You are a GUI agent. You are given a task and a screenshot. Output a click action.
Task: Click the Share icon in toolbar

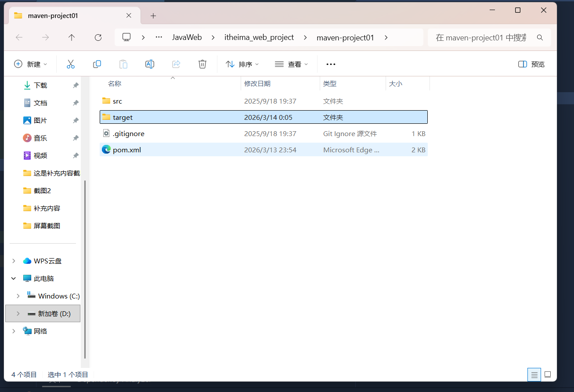[x=176, y=64]
